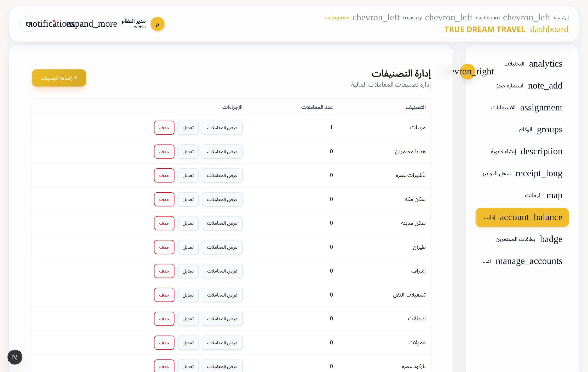Go to الرئيسية breadcrumb link
Screen dimensions: 588x372
(x=561, y=18)
